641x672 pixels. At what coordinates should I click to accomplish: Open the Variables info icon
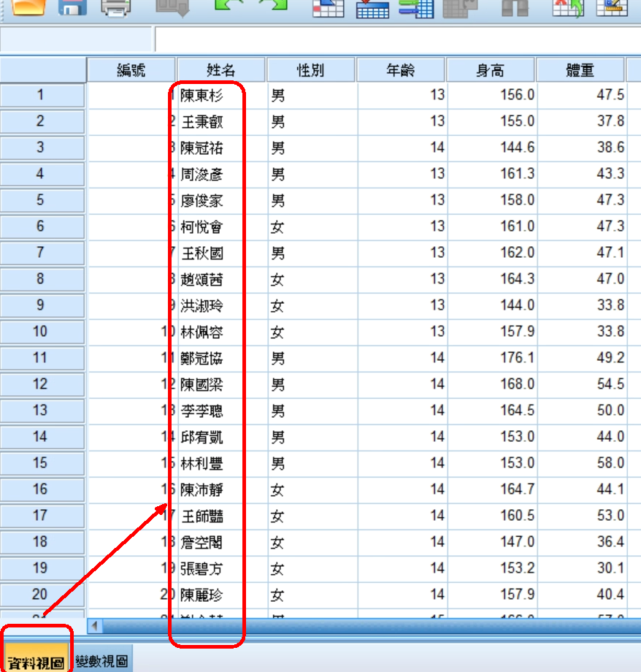click(x=417, y=7)
